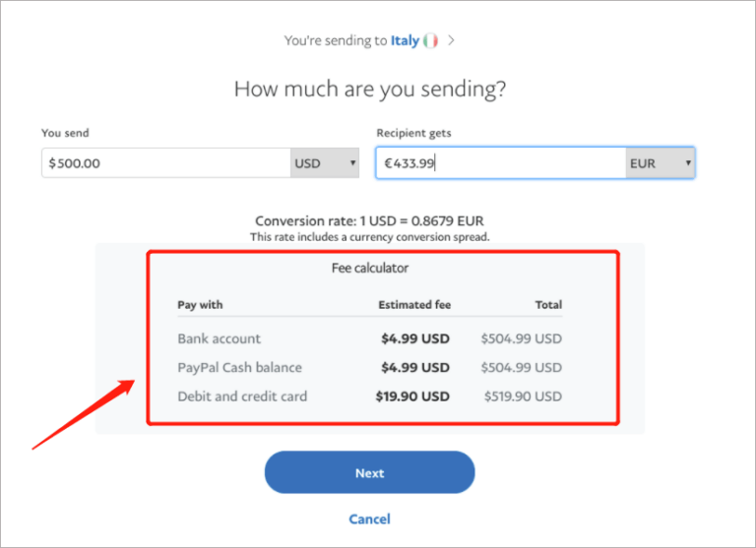Click the Italy destination country link
This screenshot has width=756, height=548.
[x=405, y=41]
